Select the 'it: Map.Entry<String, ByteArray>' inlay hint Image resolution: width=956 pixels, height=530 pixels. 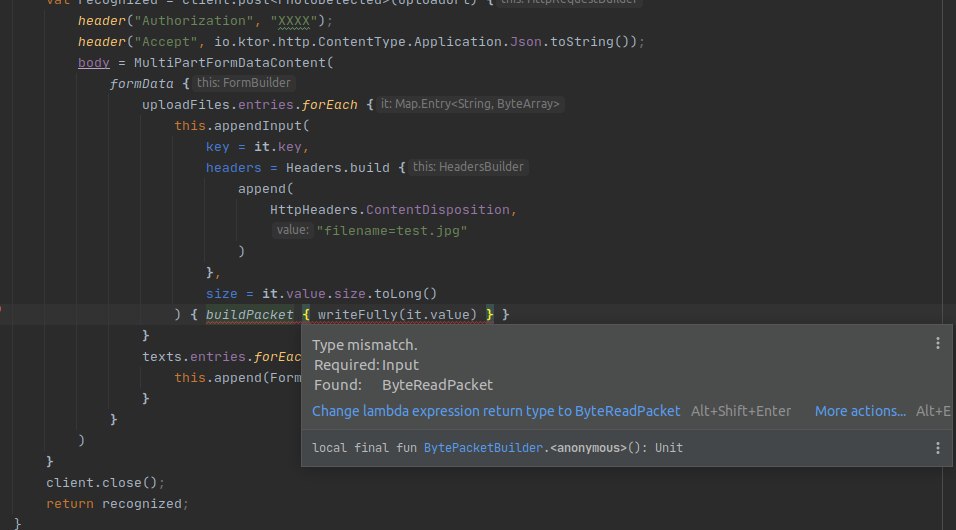[x=469, y=104]
